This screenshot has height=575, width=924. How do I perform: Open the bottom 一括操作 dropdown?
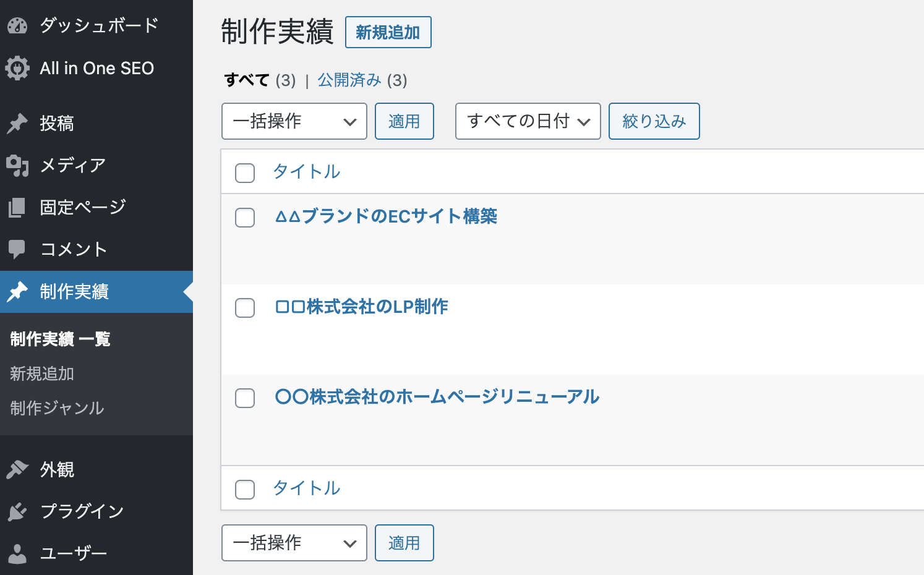pyautogui.click(x=294, y=543)
